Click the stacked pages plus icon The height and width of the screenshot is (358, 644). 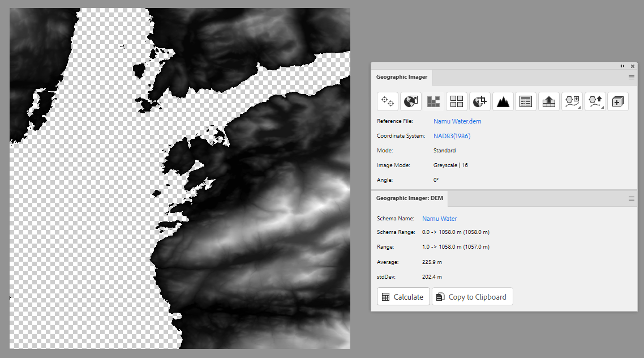618,101
